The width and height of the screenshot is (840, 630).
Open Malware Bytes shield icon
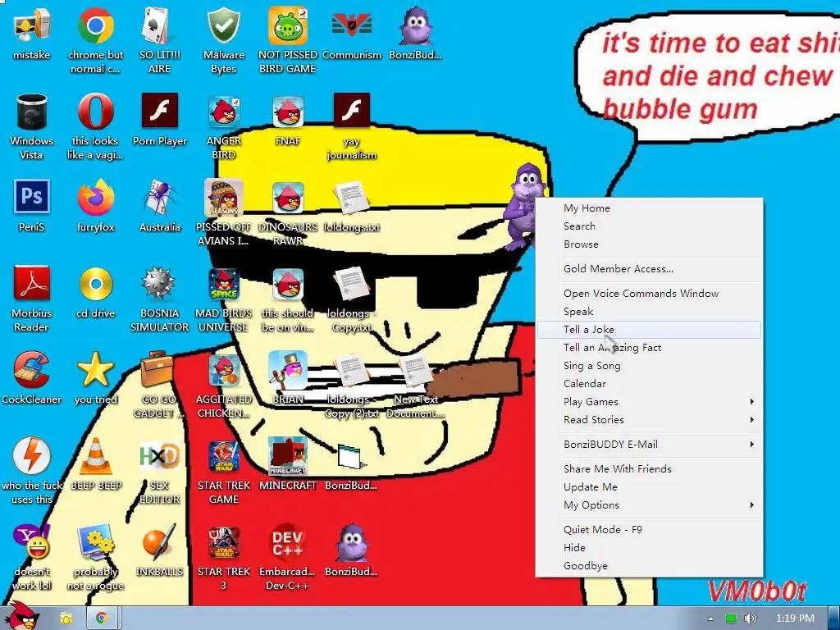pyautogui.click(x=224, y=25)
